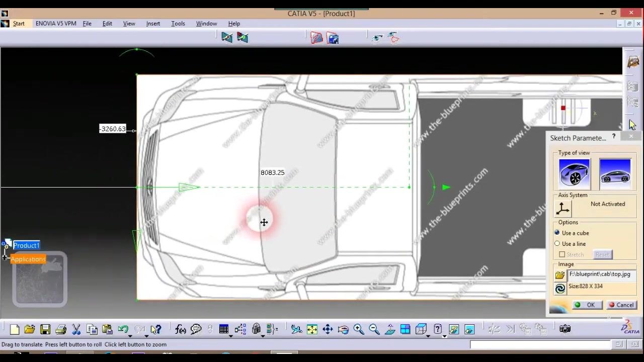Click the Reset button

click(x=602, y=254)
